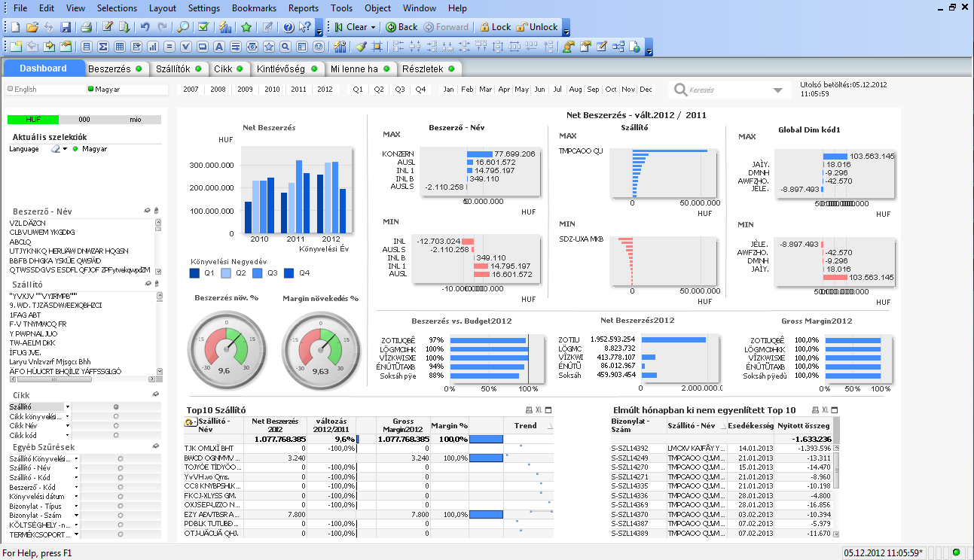Switch units to 000
This screenshot has width=974, height=560.
84,119
